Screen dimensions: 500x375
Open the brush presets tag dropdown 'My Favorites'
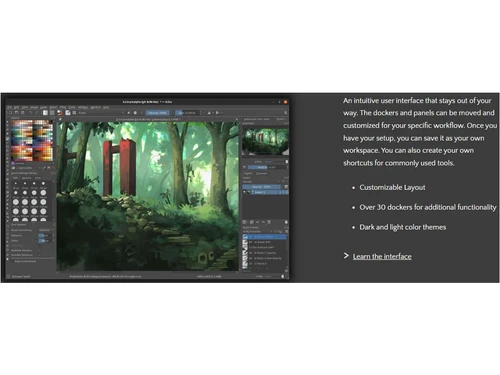(258, 232)
